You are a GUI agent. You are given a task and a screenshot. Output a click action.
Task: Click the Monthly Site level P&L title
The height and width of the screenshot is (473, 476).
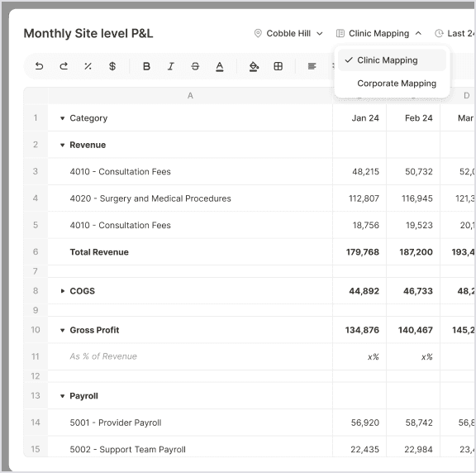88,33
